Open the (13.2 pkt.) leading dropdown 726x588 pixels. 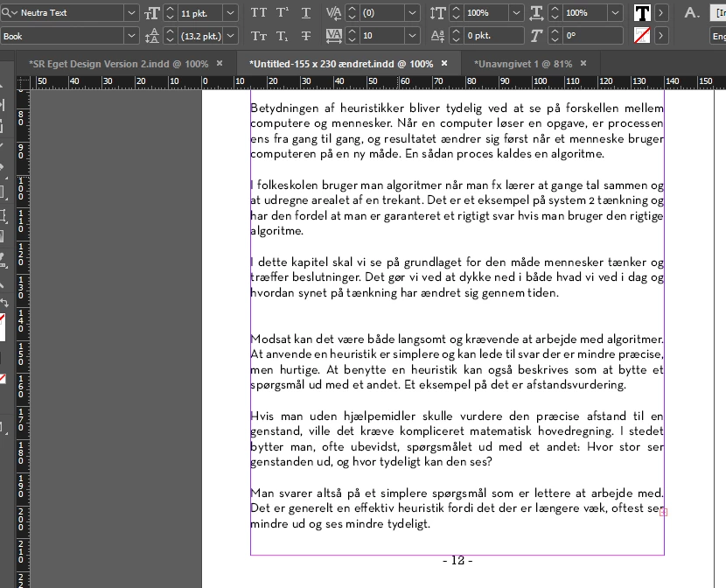point(230,36)
